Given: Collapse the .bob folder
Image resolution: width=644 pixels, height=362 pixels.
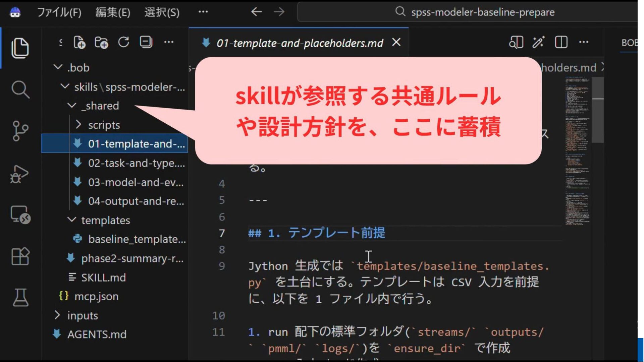Looking at the screenshot, I should 58,67.
